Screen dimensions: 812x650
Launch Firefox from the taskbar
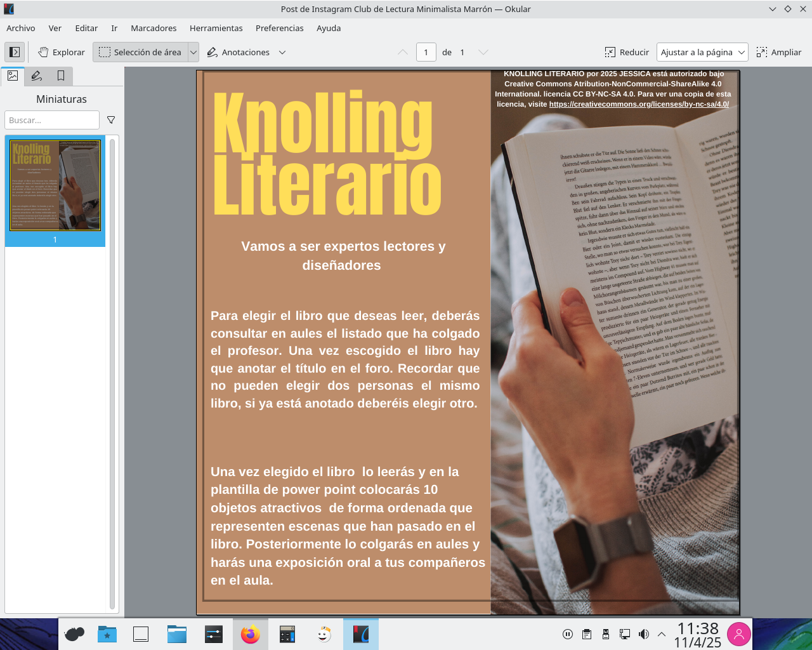pyautogui.click(x=251, y=634)
